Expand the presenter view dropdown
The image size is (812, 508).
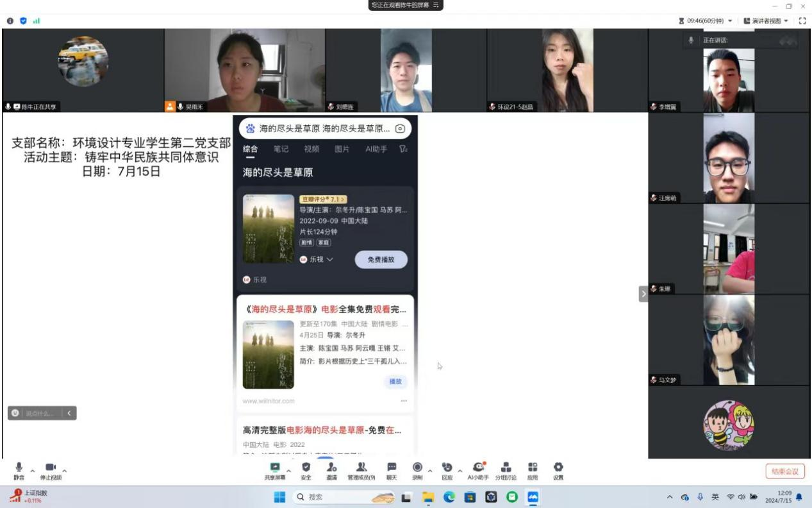(786, 21)
